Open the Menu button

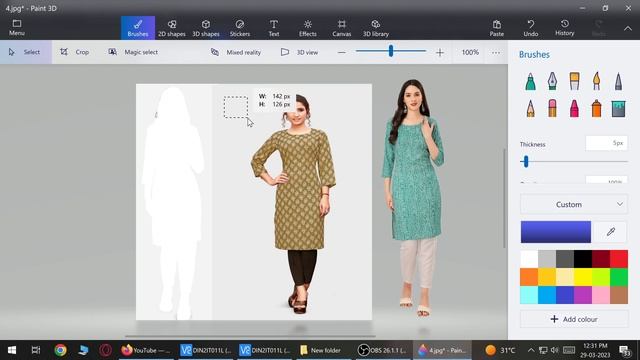(17, 27)
